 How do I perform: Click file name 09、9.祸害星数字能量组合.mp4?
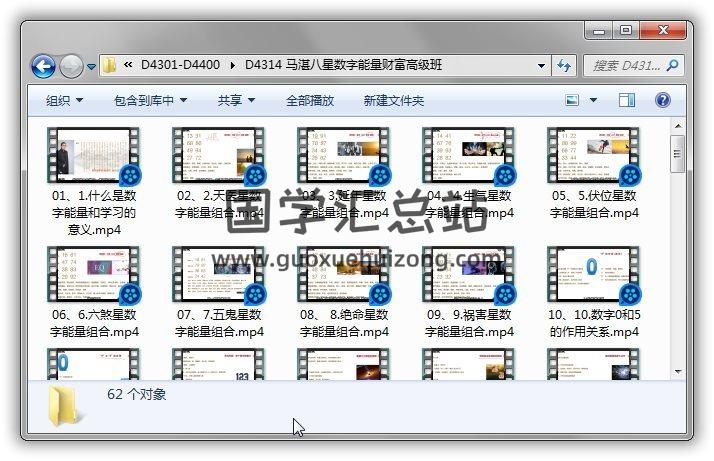[x=469, y=323]
